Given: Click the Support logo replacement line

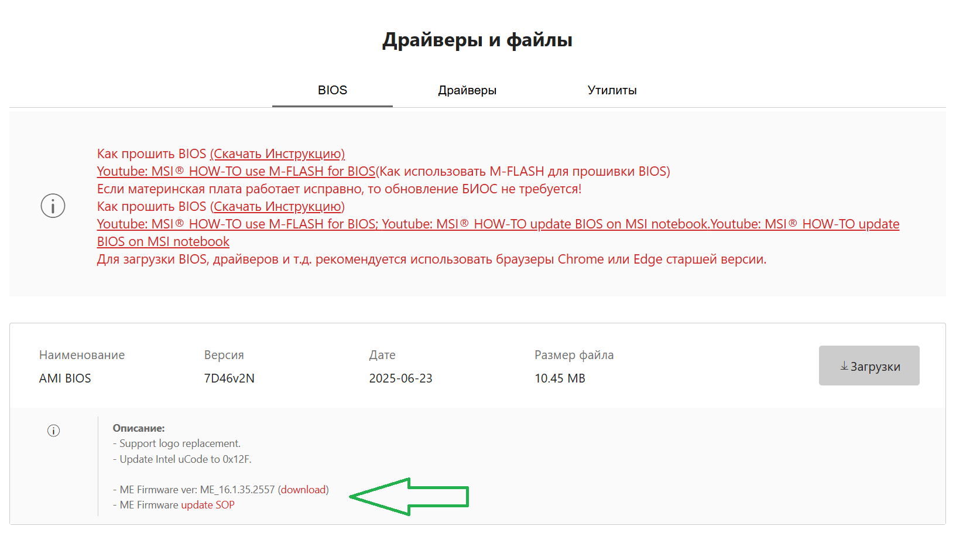Looking at the screenshot, I should (x=177, y=443).
